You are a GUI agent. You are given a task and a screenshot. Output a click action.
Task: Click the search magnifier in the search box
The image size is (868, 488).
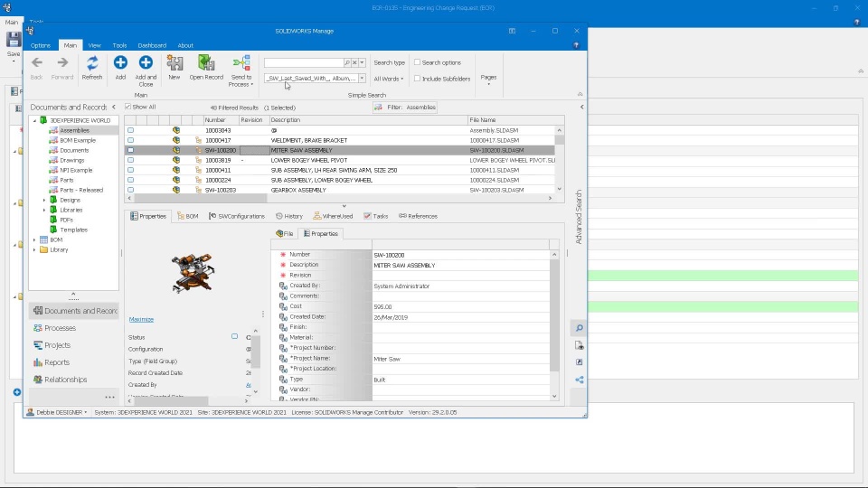pos(347,62)
